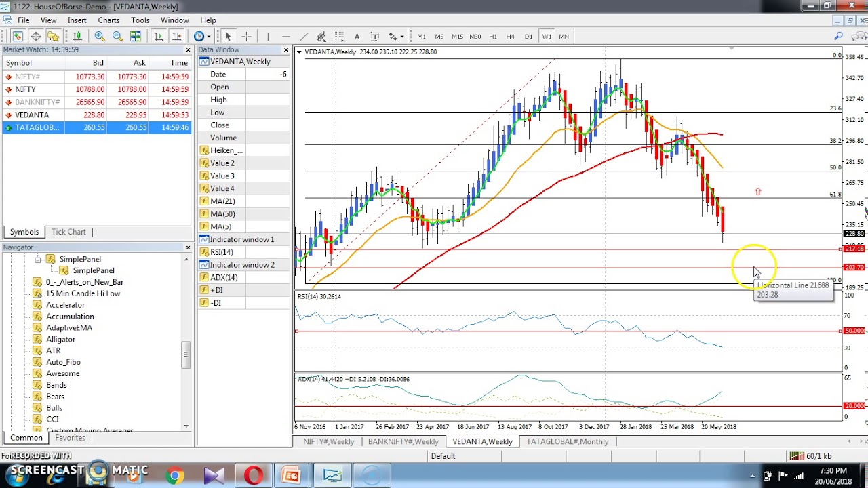Viewport: 868px width, 488px height.
Task: Switch chart to M15 timeframe
Action: point(457,36)
